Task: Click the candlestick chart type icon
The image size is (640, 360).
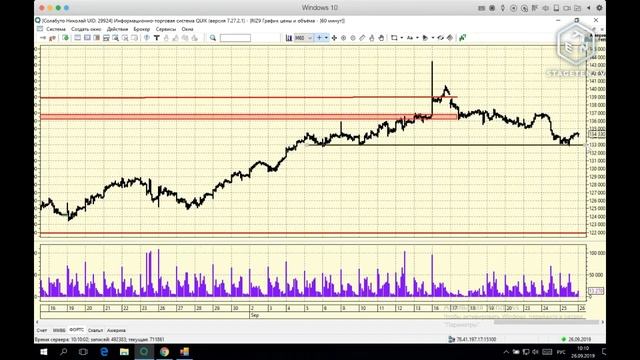Action: pos(289,38)
